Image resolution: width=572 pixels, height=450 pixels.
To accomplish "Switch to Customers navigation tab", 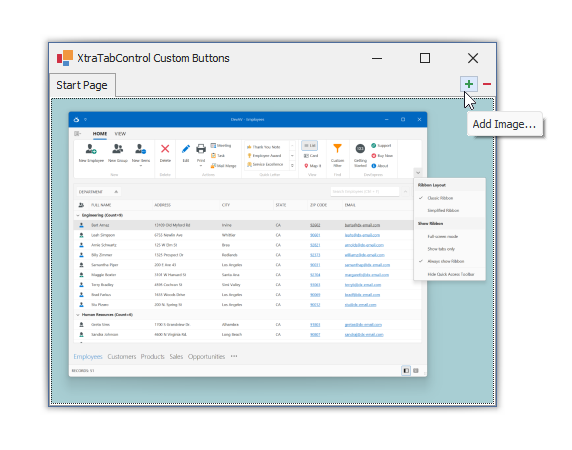I will (122, 356).
